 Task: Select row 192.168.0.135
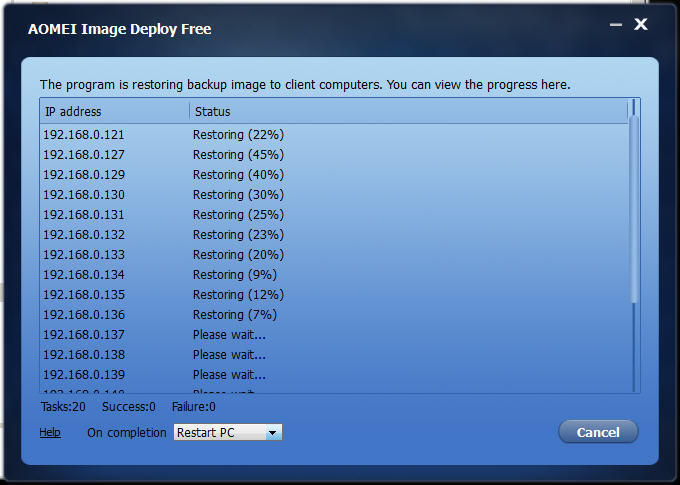click(334, 294)
